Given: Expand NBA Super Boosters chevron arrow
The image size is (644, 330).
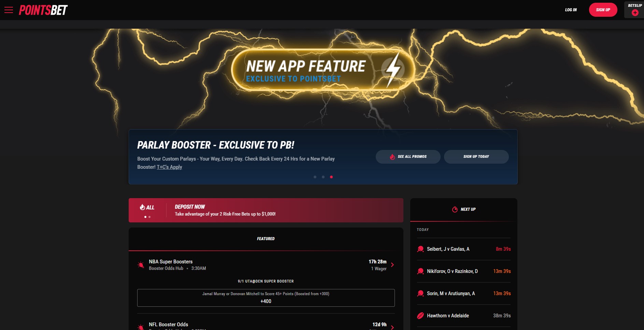Looking at the screenshot, I should tap(392, 265).
